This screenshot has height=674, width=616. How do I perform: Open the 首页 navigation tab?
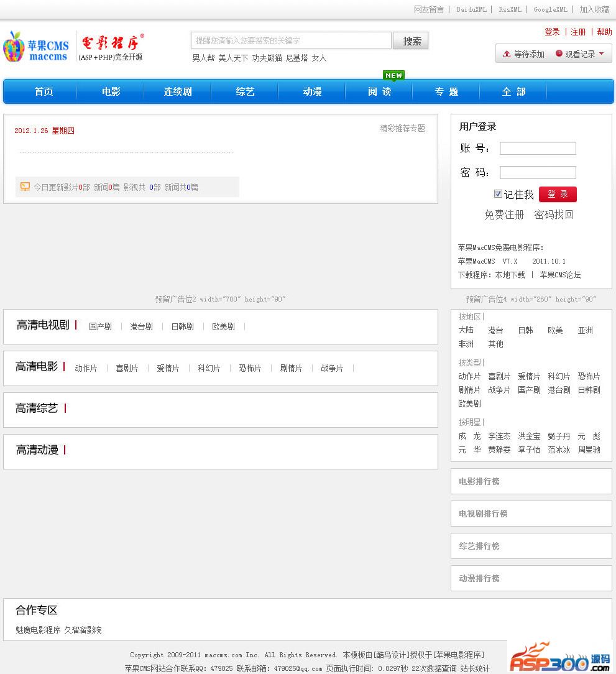(x=44, y=91)
